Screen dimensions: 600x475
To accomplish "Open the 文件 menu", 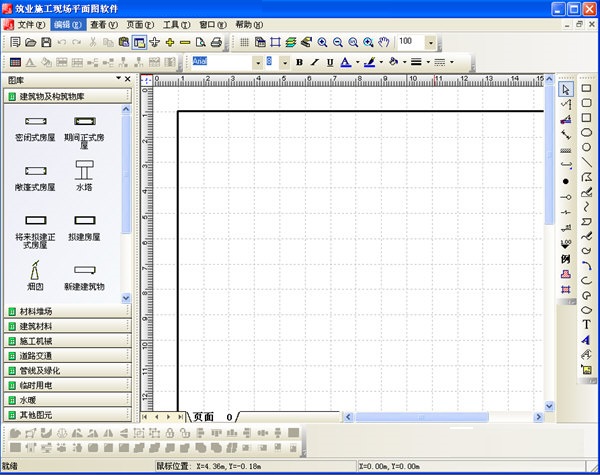I will pyautogui.click(x=31, y=25).
